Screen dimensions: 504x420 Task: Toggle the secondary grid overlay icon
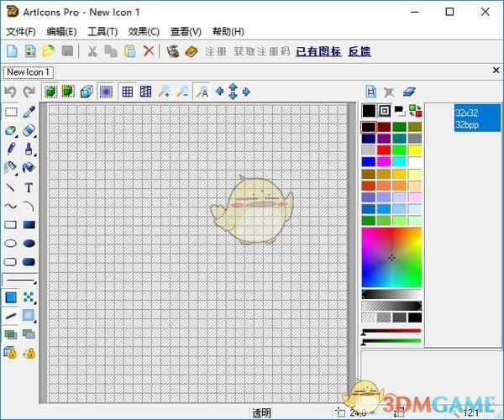145,92
